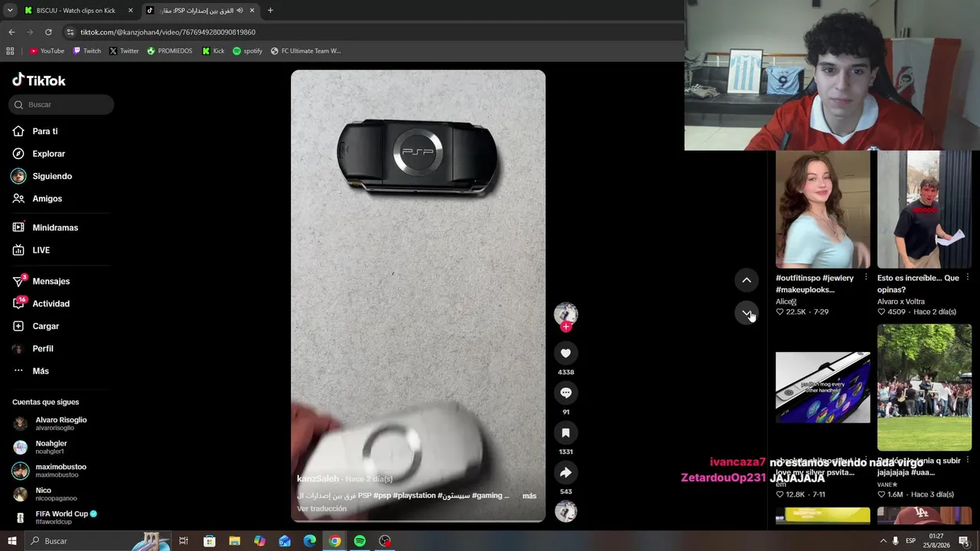The height and width of the screenshot is (551, 980).
Task: Go to the previous video arrow
Action: click(746, 280)
